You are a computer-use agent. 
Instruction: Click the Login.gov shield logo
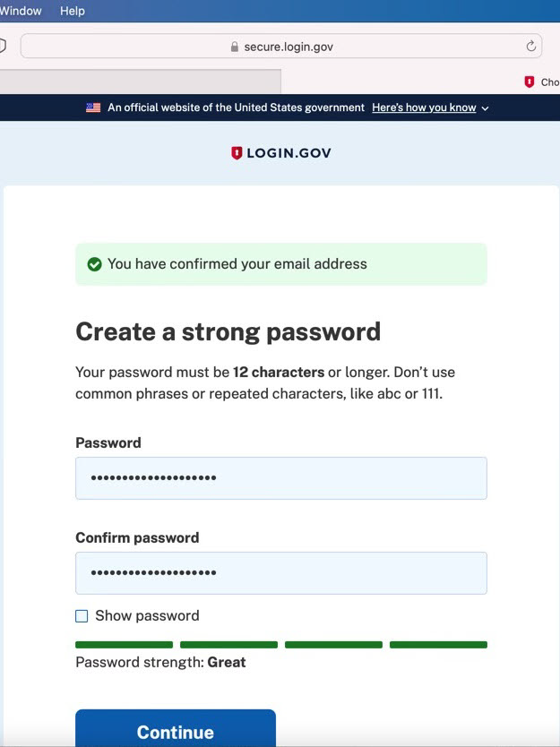(237, 153)
